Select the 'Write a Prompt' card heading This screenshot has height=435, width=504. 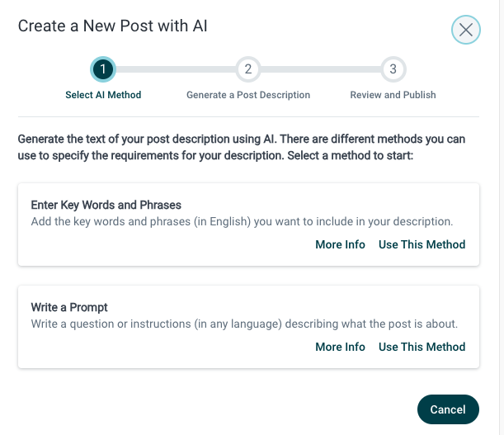(x=69, y=307)
